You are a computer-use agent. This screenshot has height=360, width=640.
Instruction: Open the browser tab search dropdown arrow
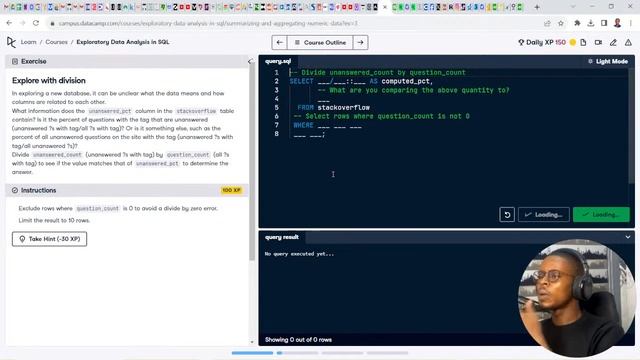click(573, 7)
